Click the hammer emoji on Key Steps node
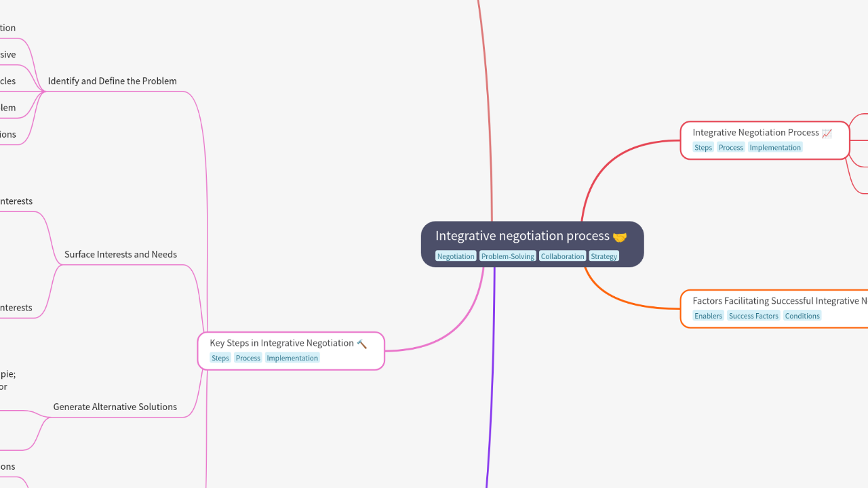868x488 pixels. tap(361, 344)
